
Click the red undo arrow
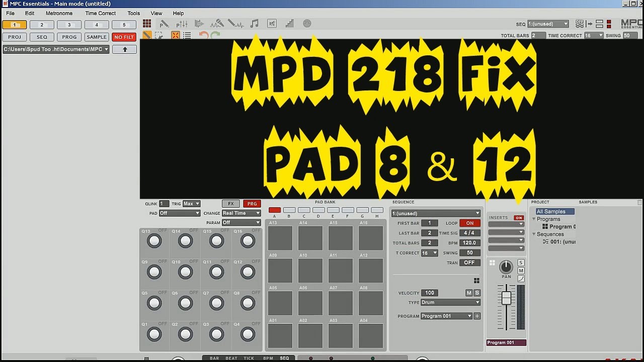pos(203,35)
